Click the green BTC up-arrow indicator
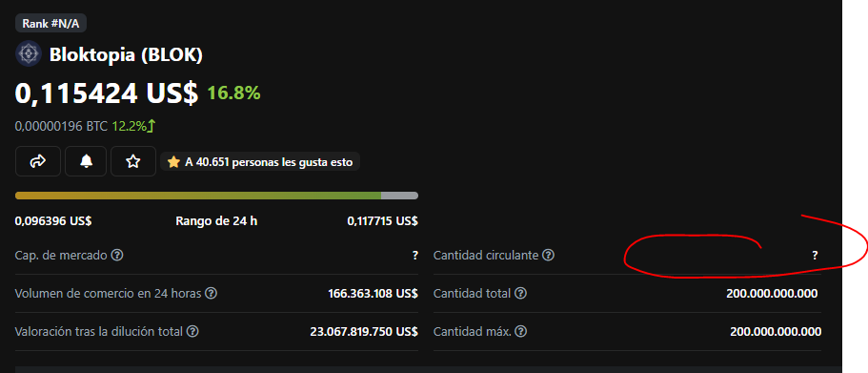The image size is (868, 373). click(151, 126)
